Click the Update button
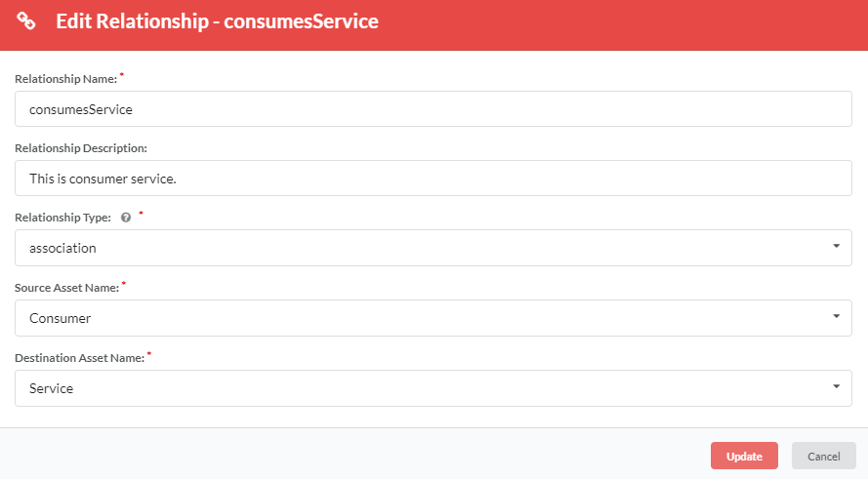This screenshot has height=479, width=868. pyautogui.click(x=744, y=456)
